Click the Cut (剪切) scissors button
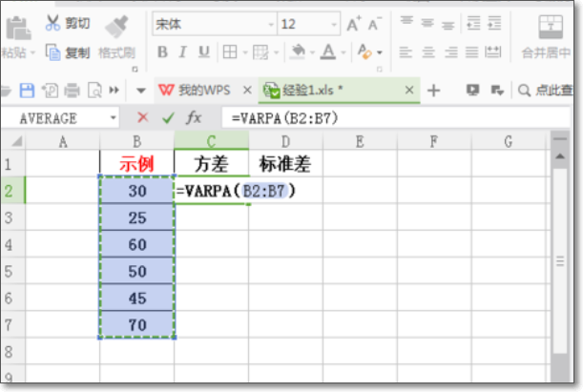 (x=68, y=24)
